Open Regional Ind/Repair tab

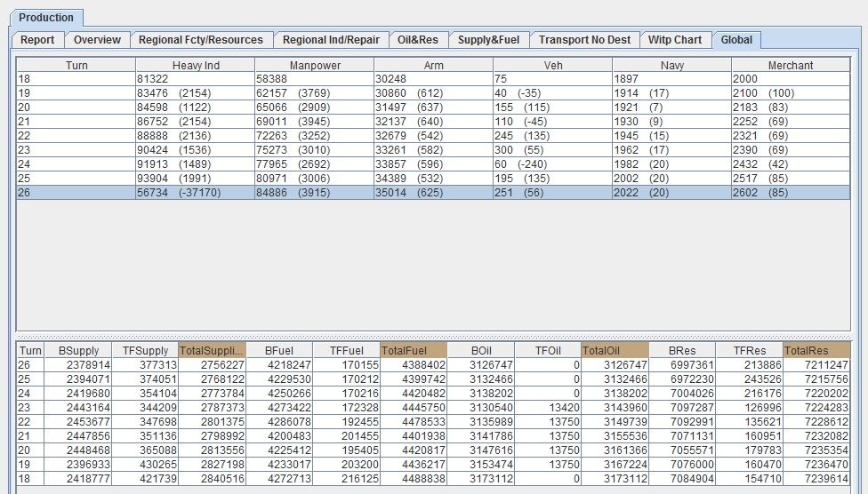pyautogui.click(x=331, y=40)
